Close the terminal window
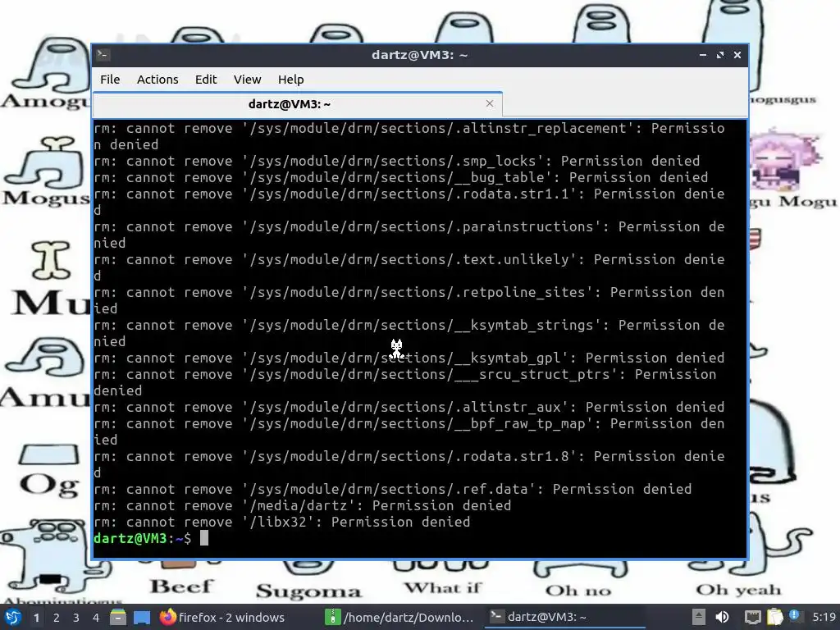 tap(737, 55)
